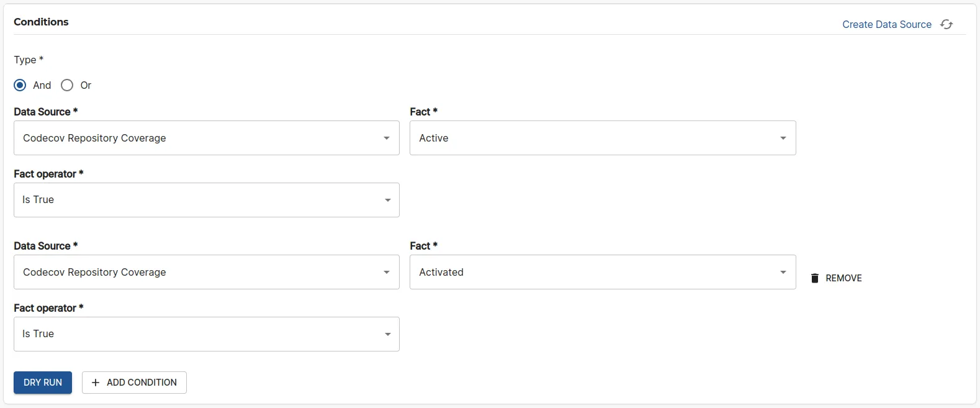Click the DRY RUN button

(42, 383)
